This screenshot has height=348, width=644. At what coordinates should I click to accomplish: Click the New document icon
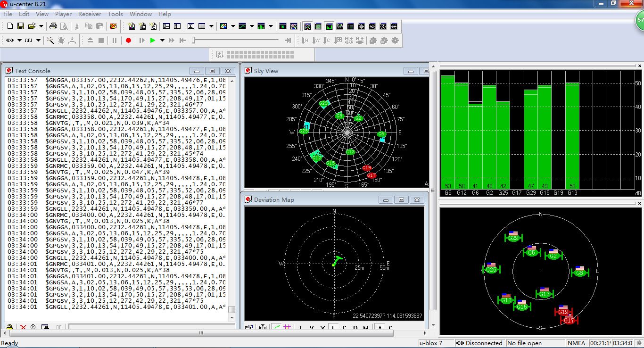coord(10,26)
